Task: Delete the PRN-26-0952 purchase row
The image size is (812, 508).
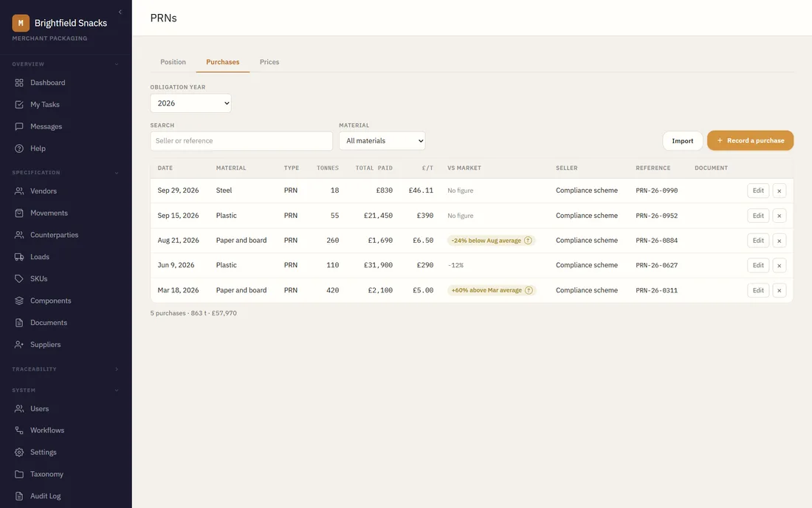Action: tap(780, 216)
